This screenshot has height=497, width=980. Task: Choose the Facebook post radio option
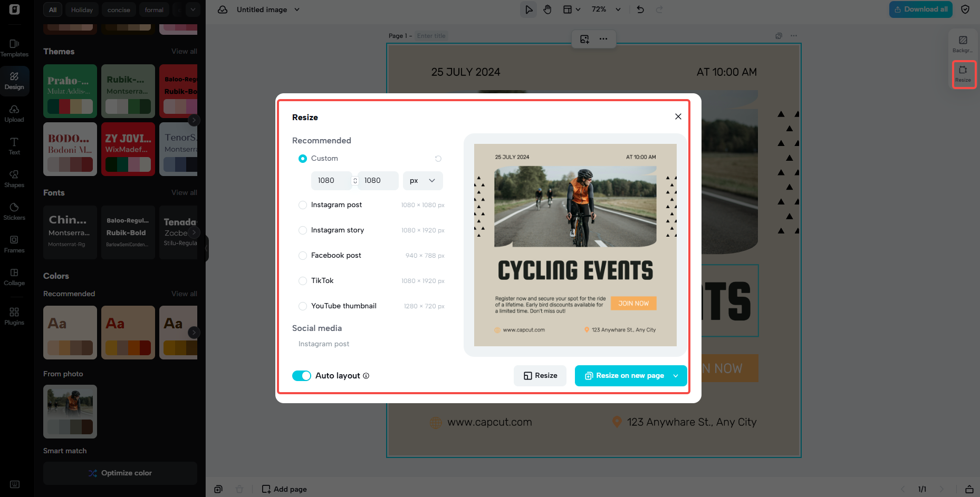[x=303, y=256]
